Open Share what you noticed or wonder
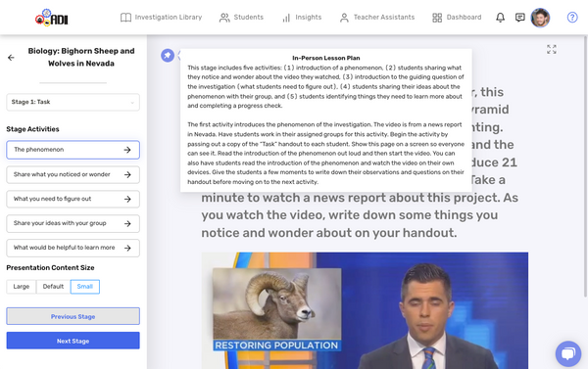 pyautogui.click(x=73, y=174)
